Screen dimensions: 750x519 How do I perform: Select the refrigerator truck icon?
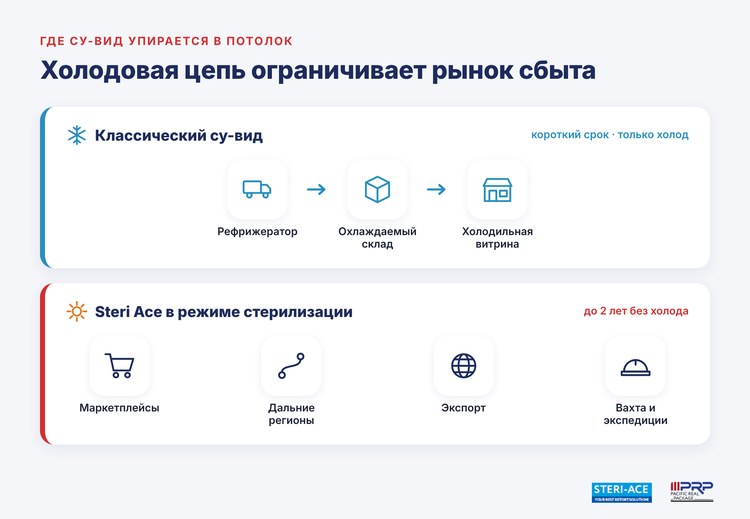click(x=257, y=189)
